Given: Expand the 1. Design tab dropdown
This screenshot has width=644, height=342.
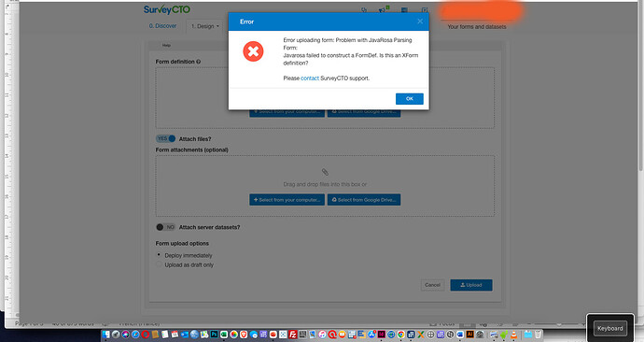Looking at the screenshot, I should point(204,26).
